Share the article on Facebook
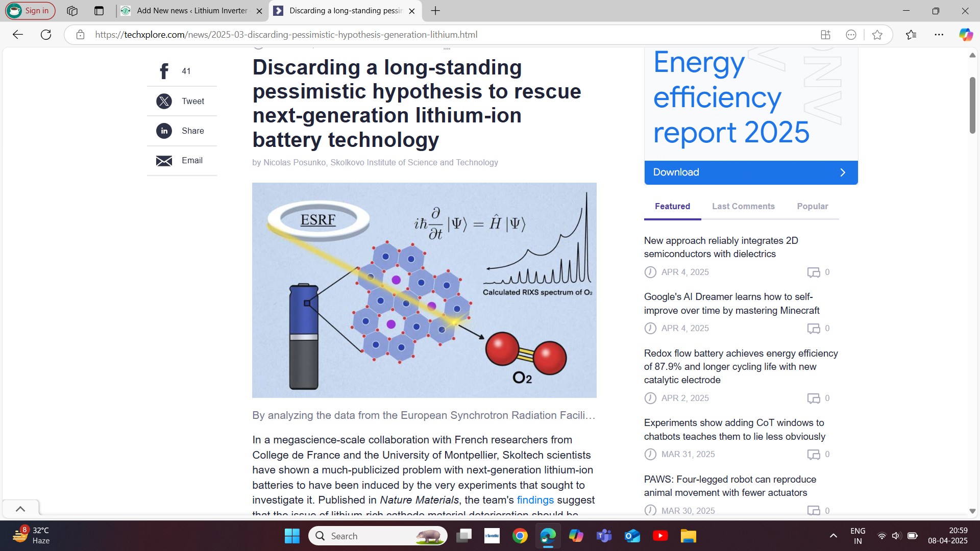The height and width of the screenshot is (551, 980). [x=164, y=71]
